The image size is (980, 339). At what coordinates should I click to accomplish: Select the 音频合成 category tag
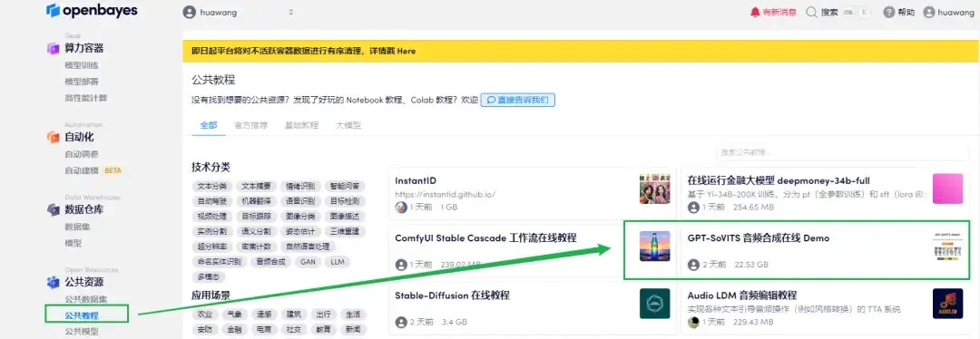pyautogui.click(x=270, y=262)
